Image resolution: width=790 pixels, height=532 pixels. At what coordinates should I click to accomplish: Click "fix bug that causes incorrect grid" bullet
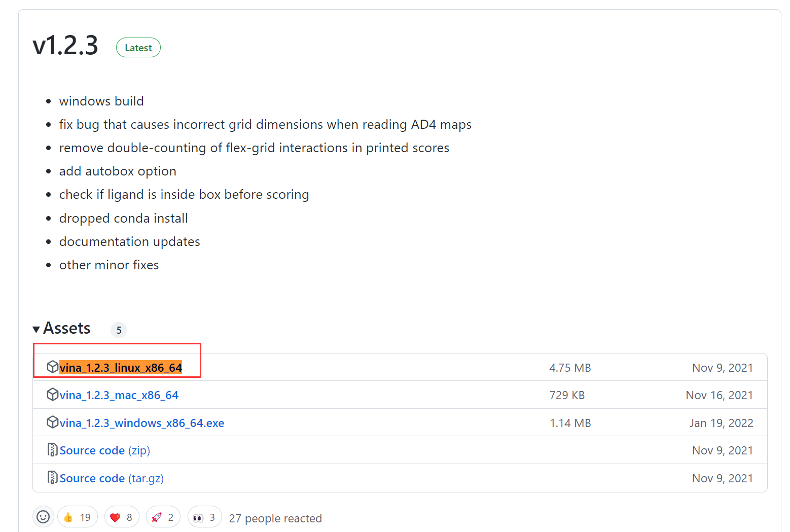[265, 124]
